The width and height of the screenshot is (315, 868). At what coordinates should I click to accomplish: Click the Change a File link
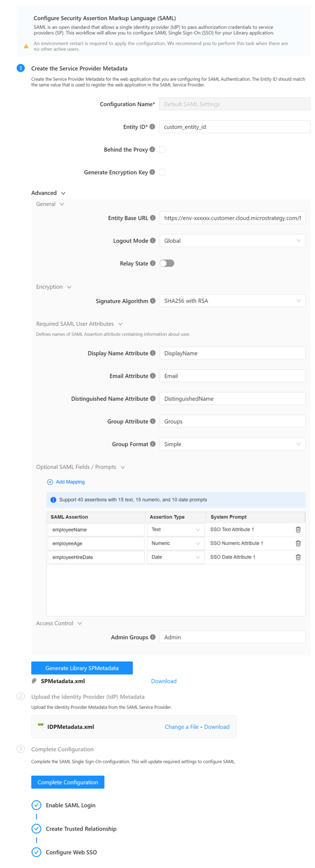(182, 727)
